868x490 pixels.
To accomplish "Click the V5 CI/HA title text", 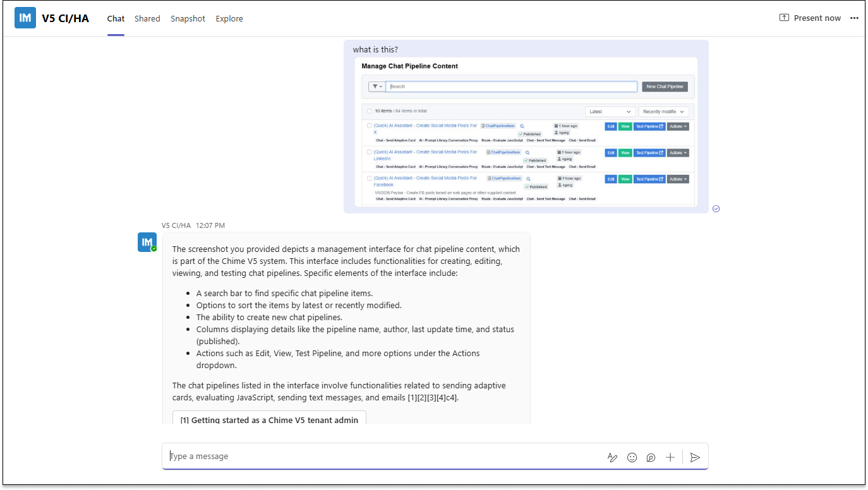I will coord(65,18).
